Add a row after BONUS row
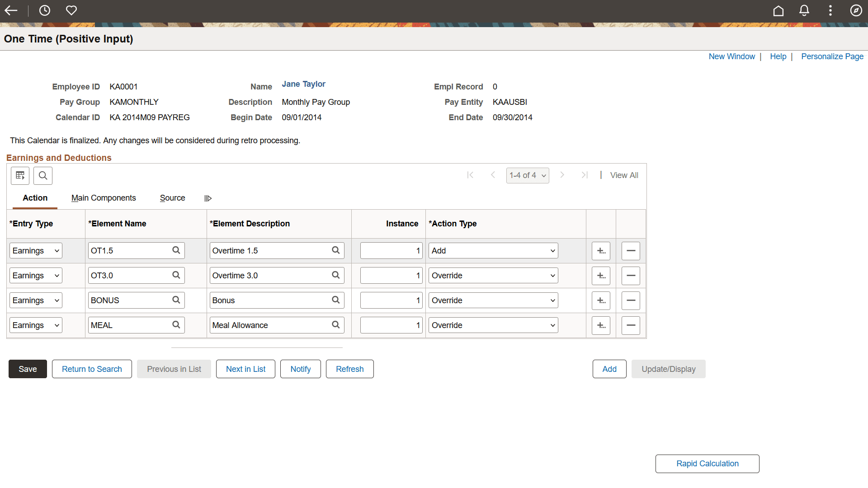Image resolution: width=868 pixels, height=488 pixels. coord(601,300)
